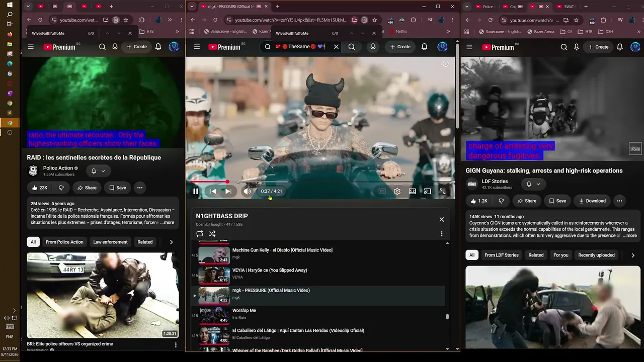Viewport: 644px width, 362px height.
Task: Toggle shuffle for N1GHTBASS DR!P playlist
Action: (212, 234)
